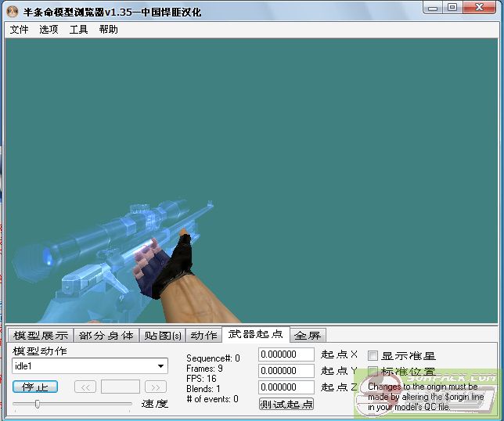Switch to the 动作 sequence tab
Image resolution: width=504 pixels, height=421 pixels.
(203, 336)
